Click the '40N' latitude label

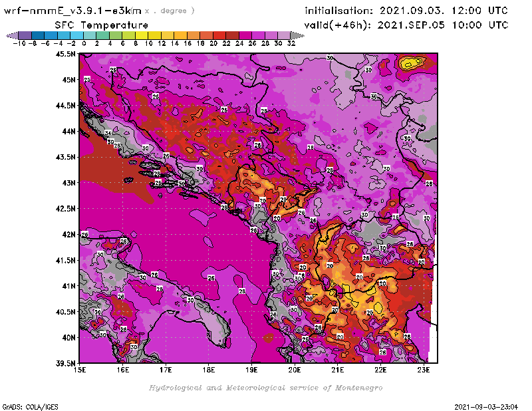click(x=68, y=338)
